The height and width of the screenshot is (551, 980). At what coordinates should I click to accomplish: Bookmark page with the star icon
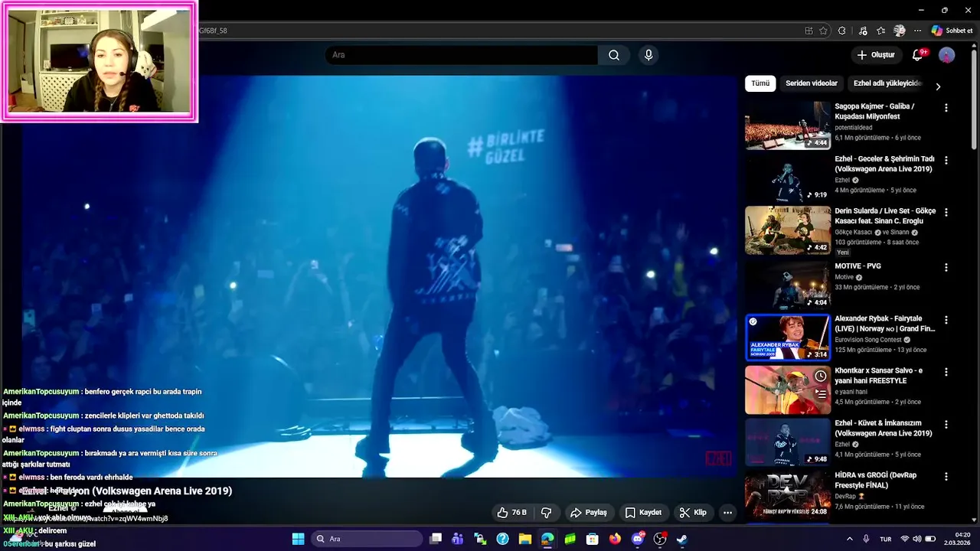click(x=823, y=31)
